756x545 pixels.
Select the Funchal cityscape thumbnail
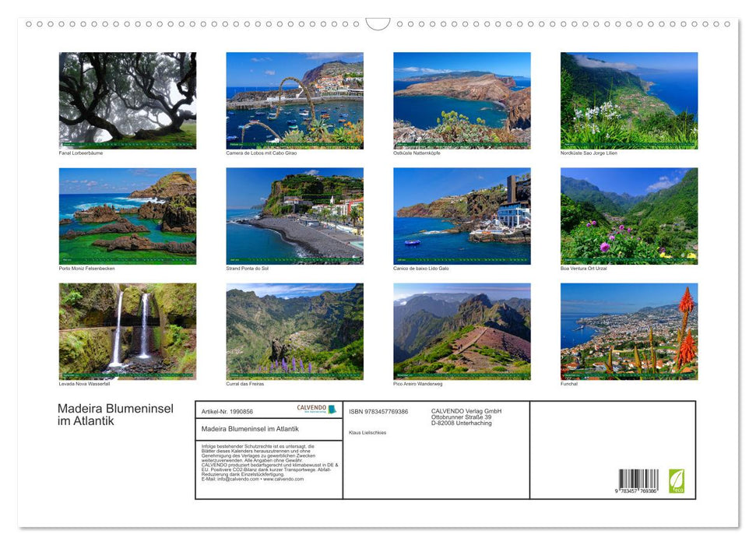629,331
